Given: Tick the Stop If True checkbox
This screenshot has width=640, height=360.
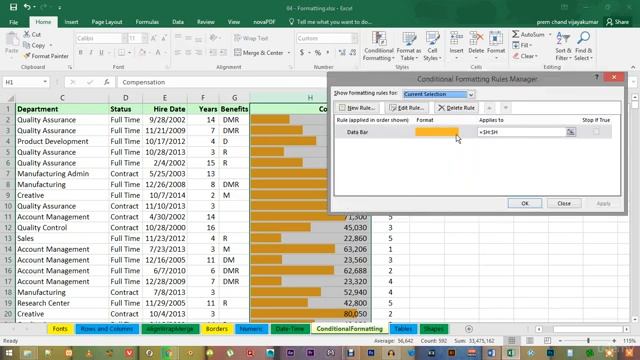Looking at the screenshot, I should pos(596,132).
